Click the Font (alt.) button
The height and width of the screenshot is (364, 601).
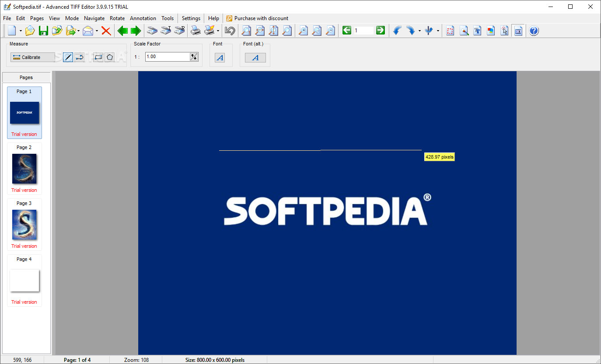(255, 58)
